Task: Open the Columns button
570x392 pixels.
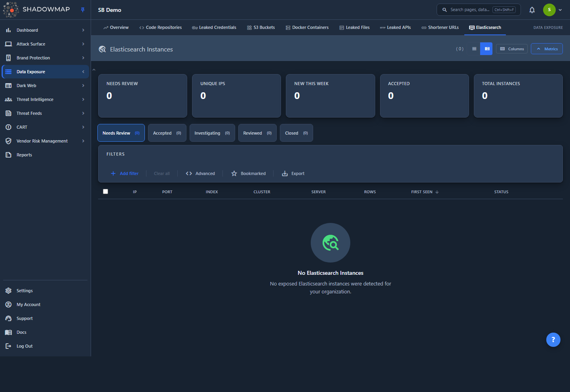Action: 512,49
